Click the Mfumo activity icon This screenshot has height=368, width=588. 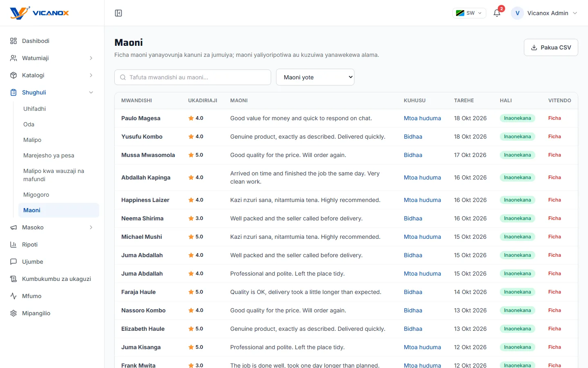(13, 296)
